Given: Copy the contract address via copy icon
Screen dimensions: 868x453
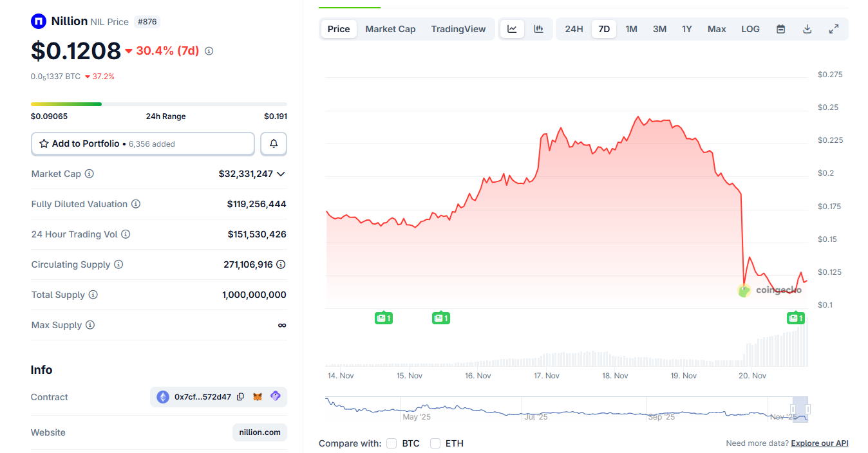Looking at the screenshot, I should pyautogui.click(x=240, y=396).
